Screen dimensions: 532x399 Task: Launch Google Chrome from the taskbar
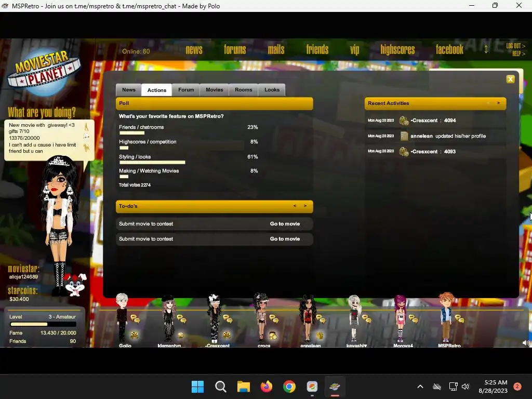(289, 387)
